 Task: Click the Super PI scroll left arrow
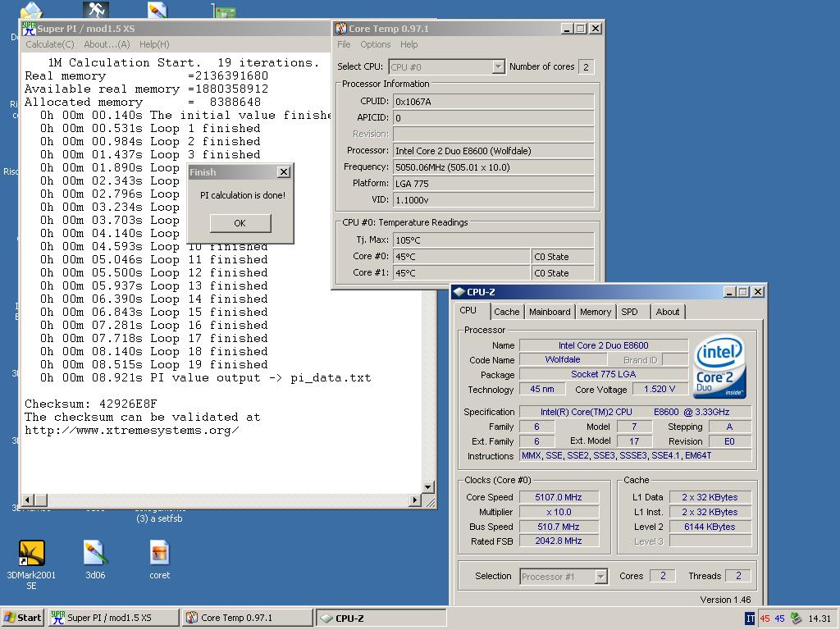[x=28, y=500]
